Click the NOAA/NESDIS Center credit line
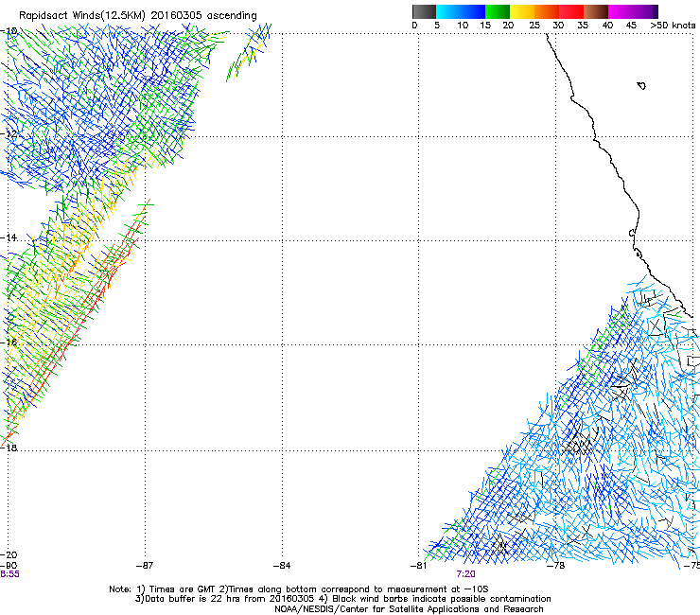This screenshot has width=700, height=615. (409, 608)
